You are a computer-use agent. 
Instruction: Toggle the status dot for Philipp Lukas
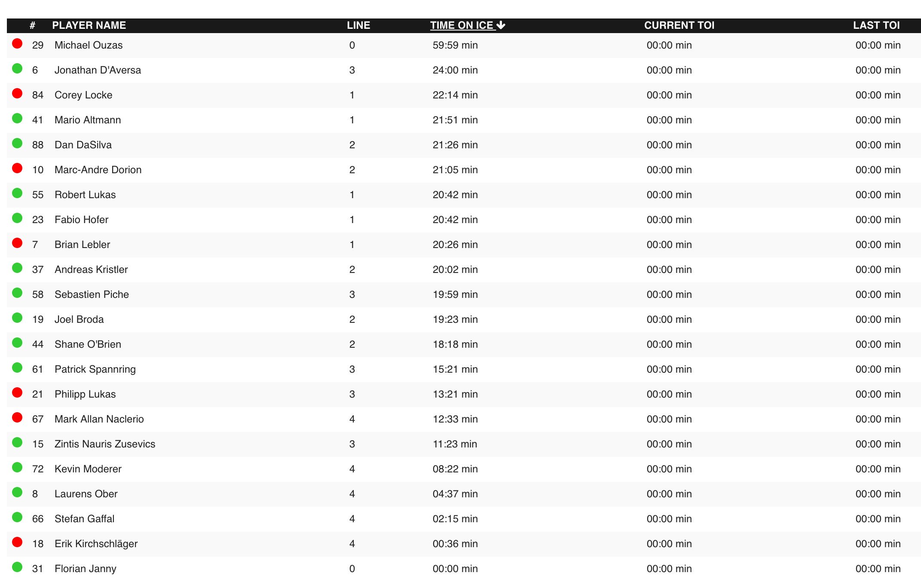[17, 392]
